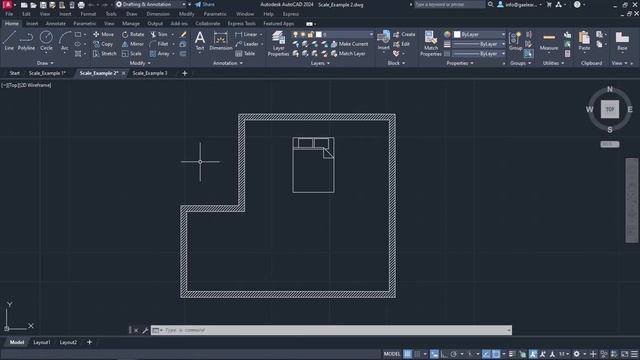Switch to Scale_Example 3 drawing tab
This screenshot has width=640, height=360.
click(150, 73)
